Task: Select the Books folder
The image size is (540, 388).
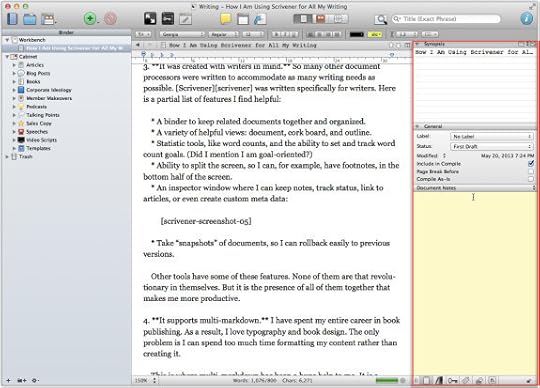Action: click(x=33, y=82)
